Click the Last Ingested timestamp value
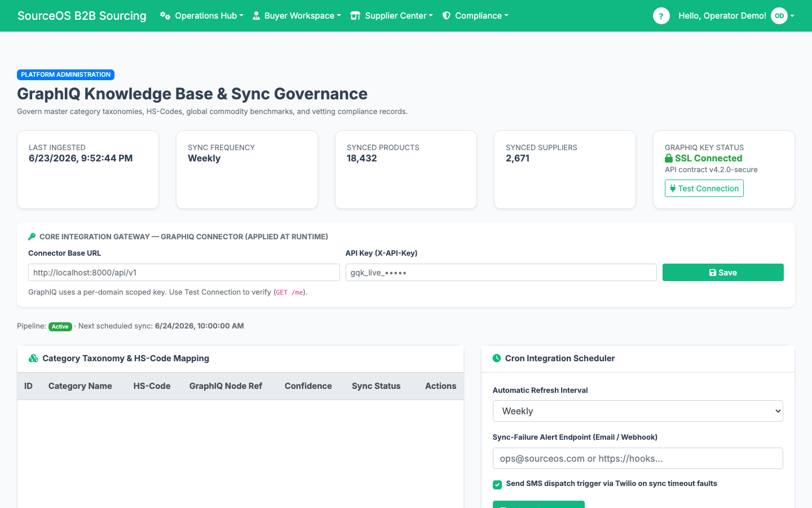Viewport: 812px width, 508px height. coord(81,159)
